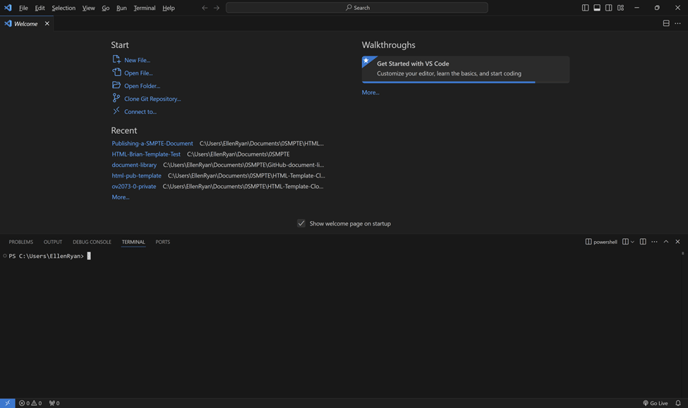Go back using the navigation arrow
The image size is (688, 408).
pyautogui.click(x=205, y=8)
